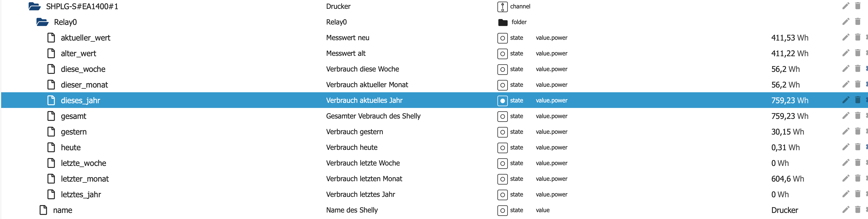Collapse the Relay0 folder
The image size is (868, 219).
(42, 22)
